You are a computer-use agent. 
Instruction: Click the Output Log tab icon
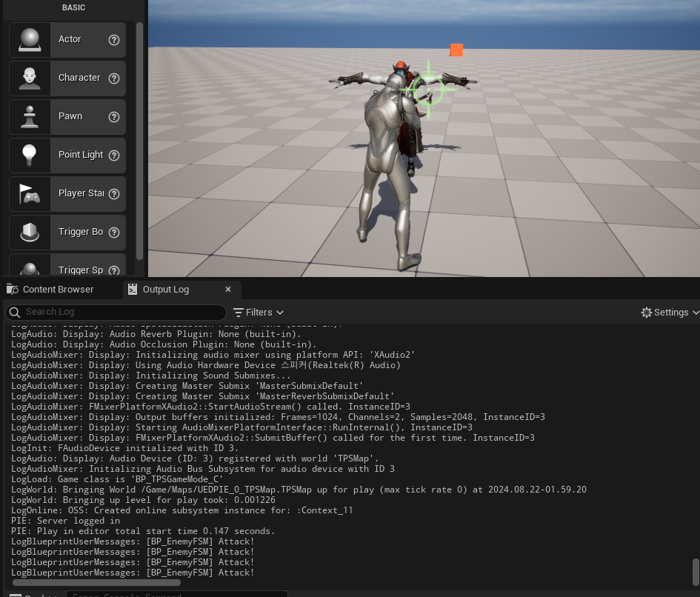(133, 290)
